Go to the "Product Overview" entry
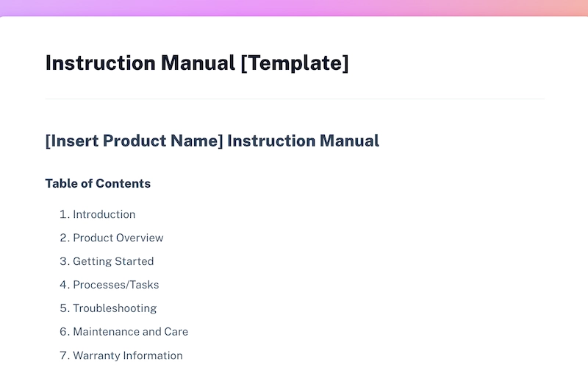Viewport: 588px width, 365px height. pyautogui.click(x=118, y=238)
